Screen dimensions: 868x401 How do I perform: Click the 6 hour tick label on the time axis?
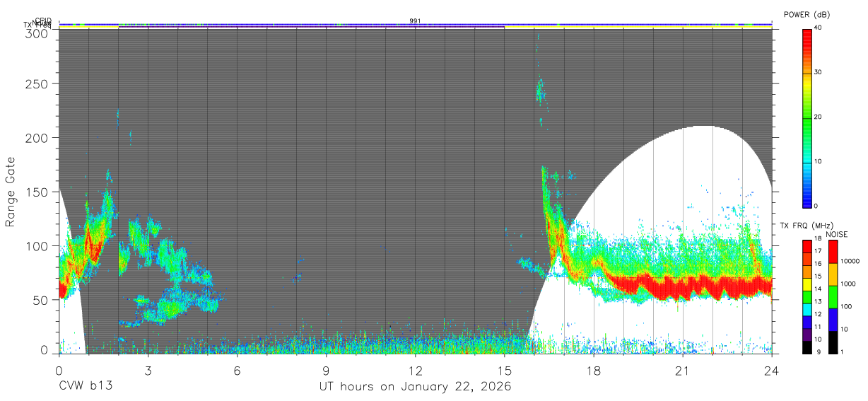(x=237, y=370)
